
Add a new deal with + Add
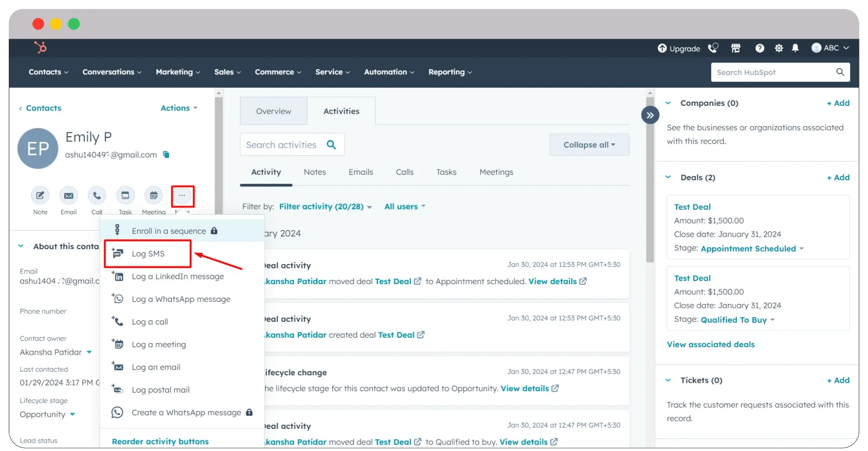[x=837, y=177]
